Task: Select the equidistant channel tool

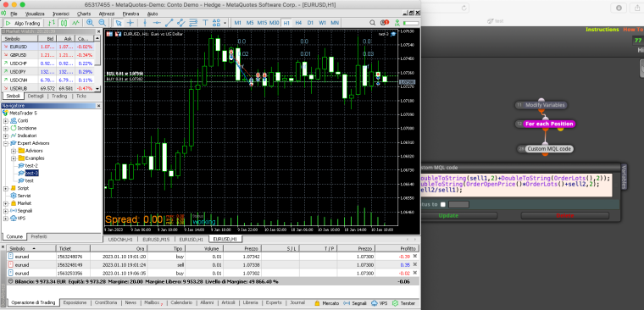Action: 180,23
